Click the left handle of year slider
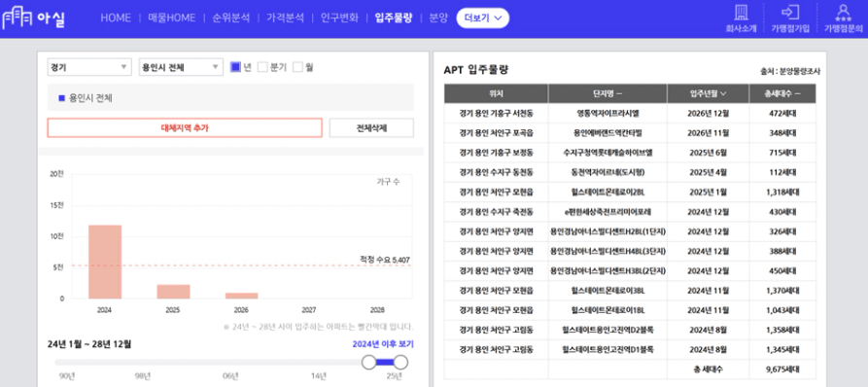This screenshot has width=868, height=387. [368, 363]
